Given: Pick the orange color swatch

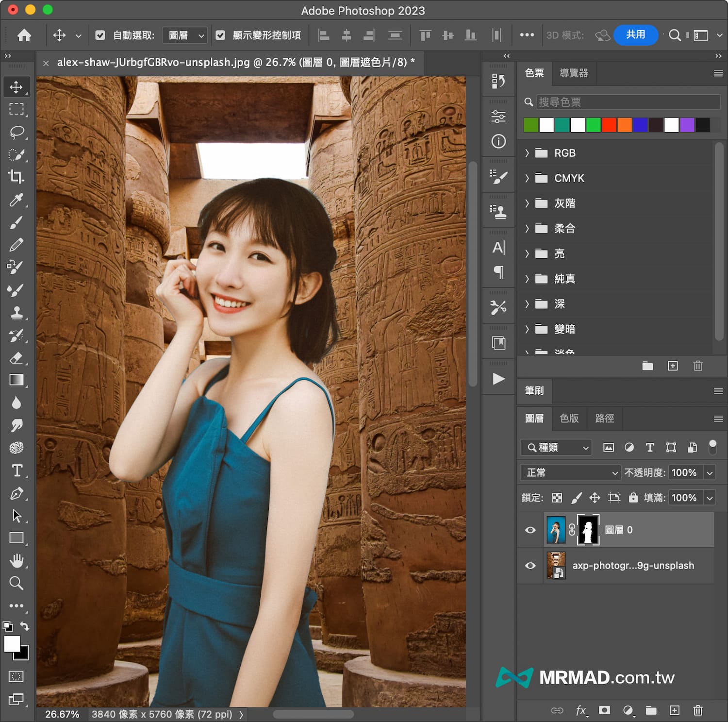Looking at the screenshot, I should [x=624, y=125].
